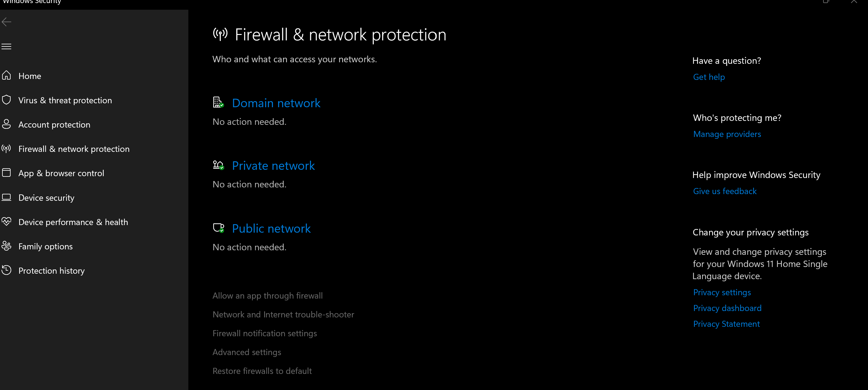Open the Domain network settings

click(276, 103)
